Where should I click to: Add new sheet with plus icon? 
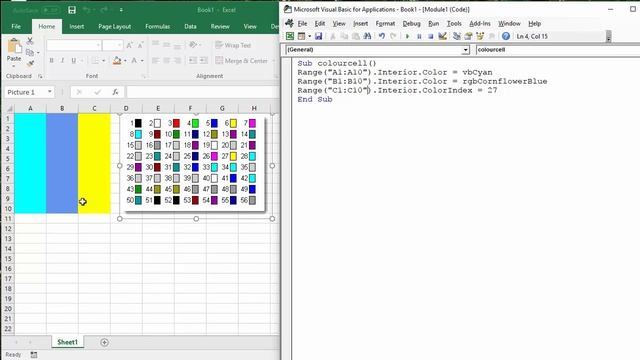104,342
